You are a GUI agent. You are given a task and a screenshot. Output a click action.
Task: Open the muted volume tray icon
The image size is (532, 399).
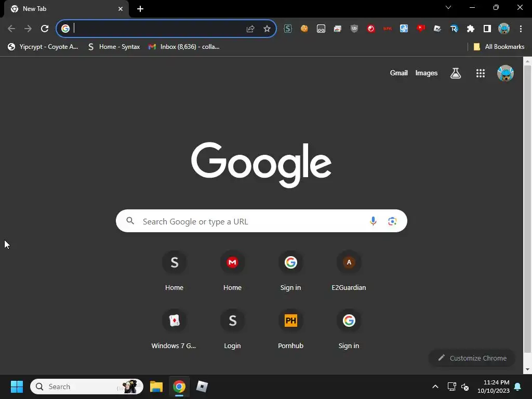point(465,387)
